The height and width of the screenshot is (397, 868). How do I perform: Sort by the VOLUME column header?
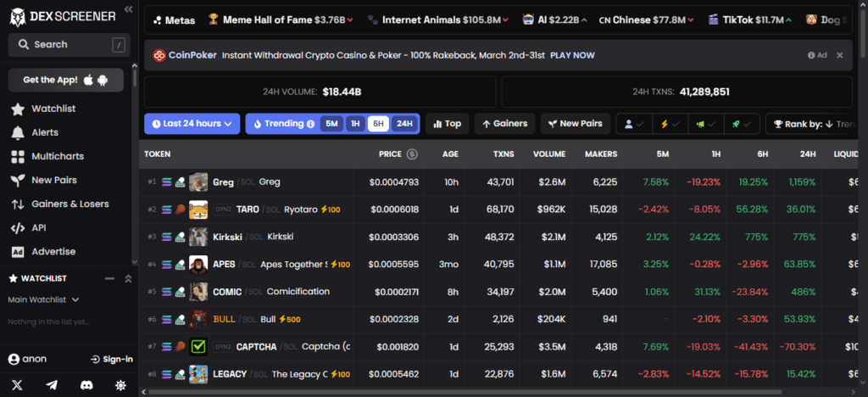coord(549,154)
